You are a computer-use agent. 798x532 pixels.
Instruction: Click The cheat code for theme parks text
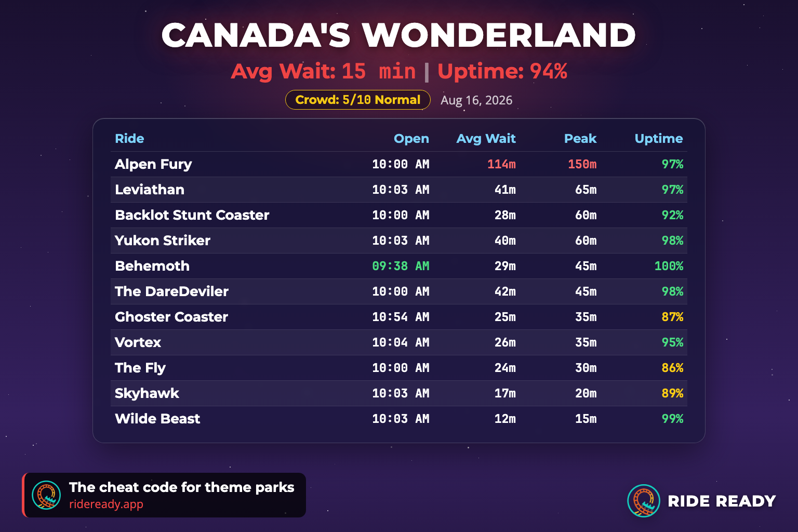click(182, 487)
